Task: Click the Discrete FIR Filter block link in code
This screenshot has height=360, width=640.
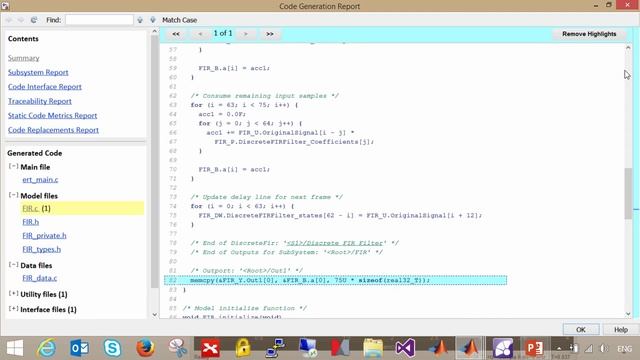Action: [335, 243]
